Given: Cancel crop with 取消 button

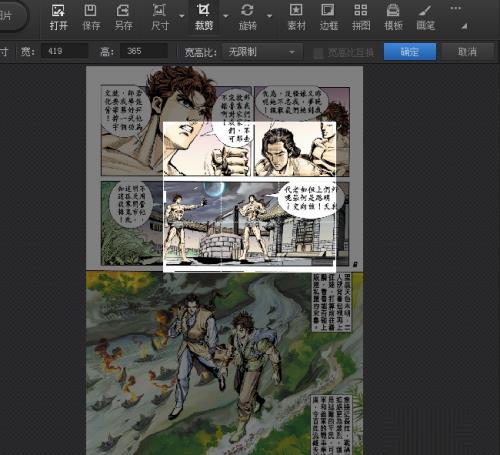Looking at the screenshot, I should pos(467,52).
